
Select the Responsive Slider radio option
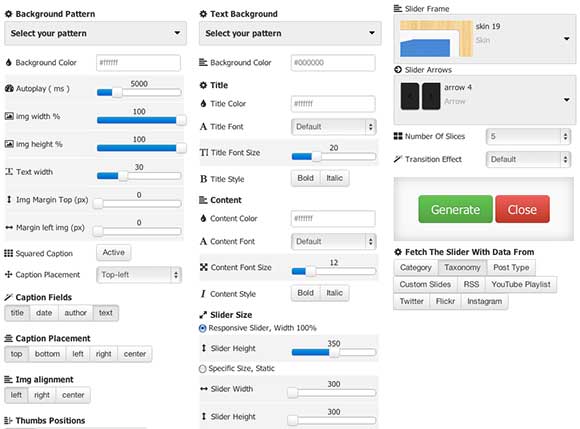pyautogui.click(x=203, y=328)
